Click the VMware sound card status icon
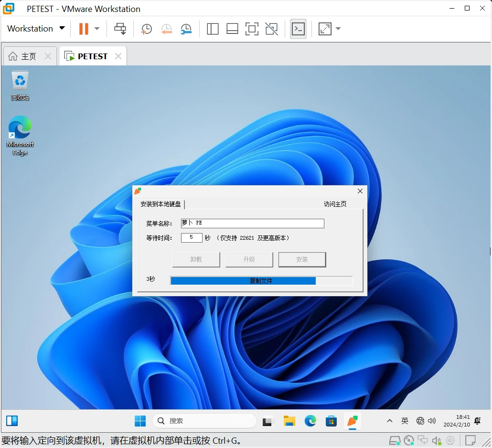This screenshot has height=448, width=492. (x=437, y=441)
